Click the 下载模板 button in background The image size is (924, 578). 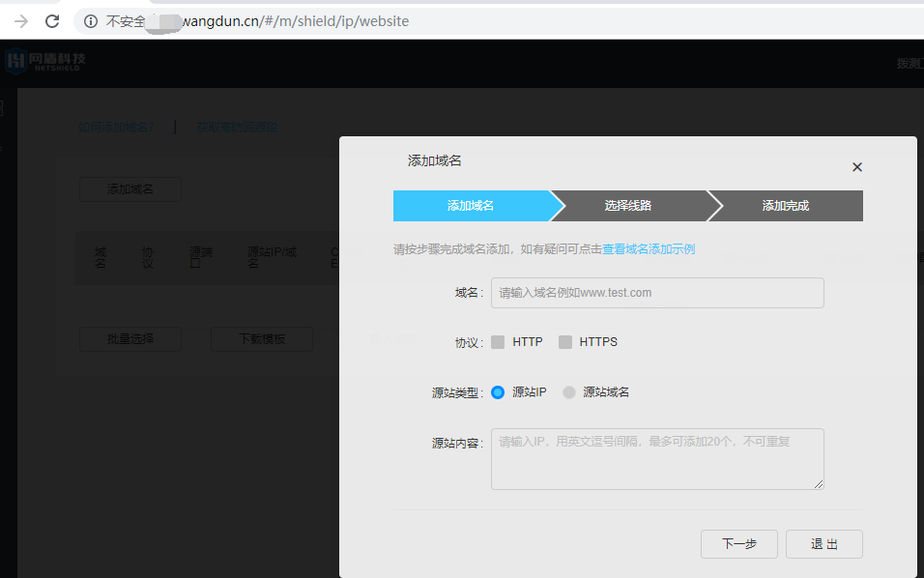pos(261,339)
